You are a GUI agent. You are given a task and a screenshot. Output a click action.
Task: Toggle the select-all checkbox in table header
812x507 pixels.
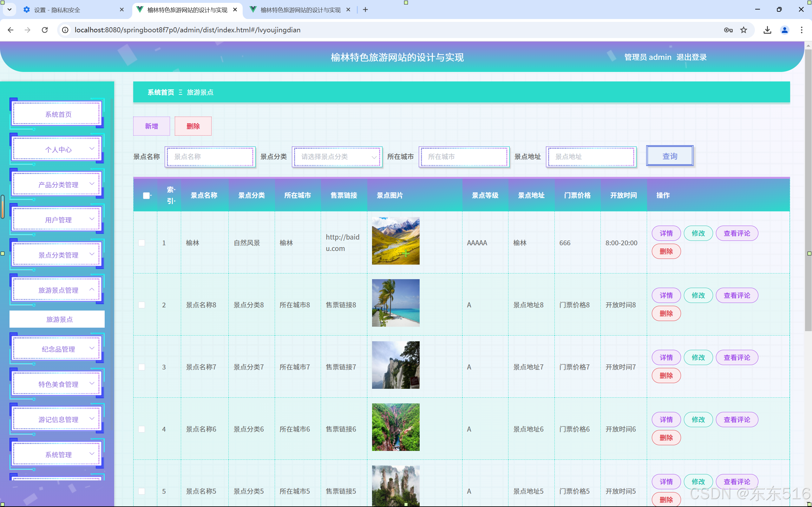coord(146,196)
